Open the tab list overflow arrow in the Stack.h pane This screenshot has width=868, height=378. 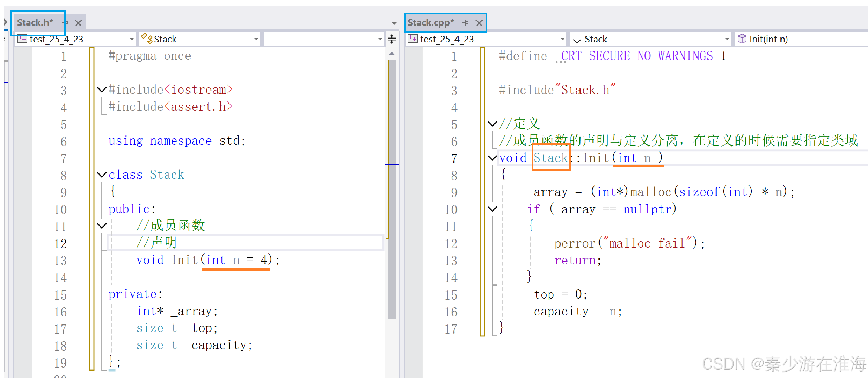pos(394,23)
